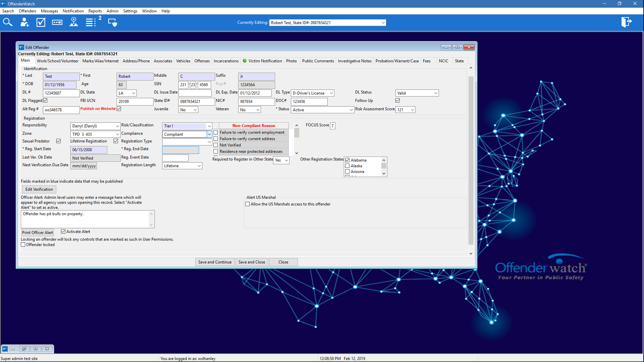Click the Edit Verification button
Viewport: 644px width, 362px height.
pyautogui.click(x=39, y=189)
